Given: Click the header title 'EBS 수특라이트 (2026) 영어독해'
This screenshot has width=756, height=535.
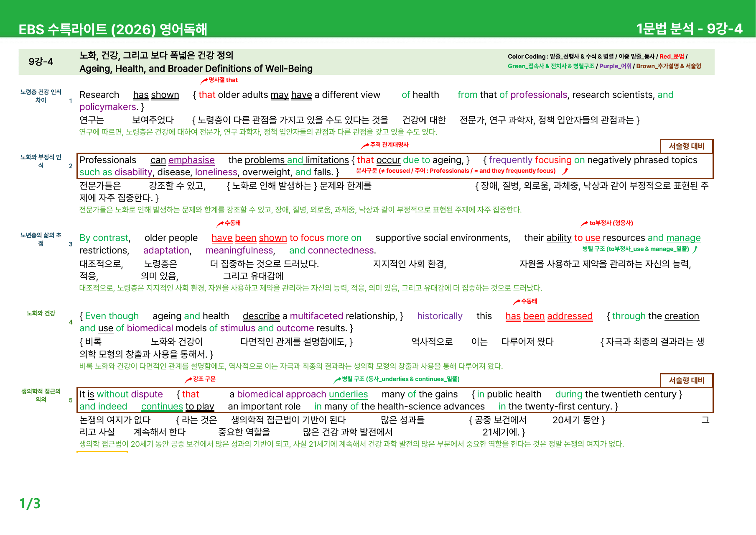Looking at the screenshot, I should 113,29.
